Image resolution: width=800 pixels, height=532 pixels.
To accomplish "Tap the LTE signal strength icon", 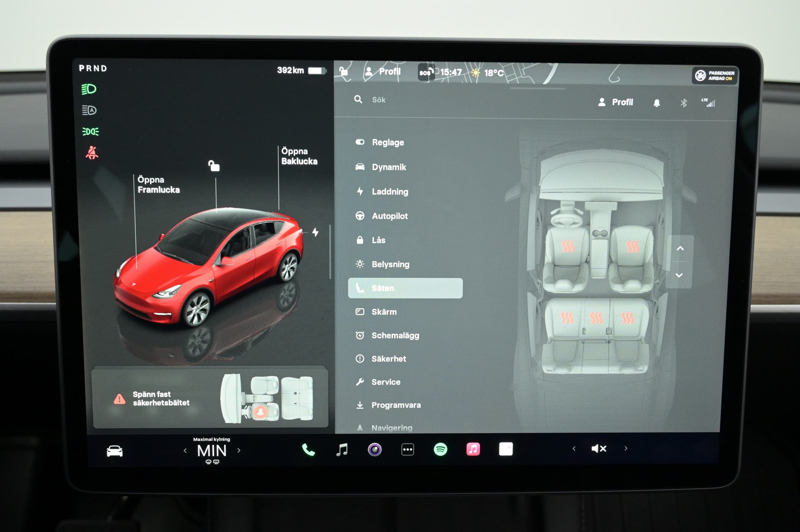I will pos(708,102).
